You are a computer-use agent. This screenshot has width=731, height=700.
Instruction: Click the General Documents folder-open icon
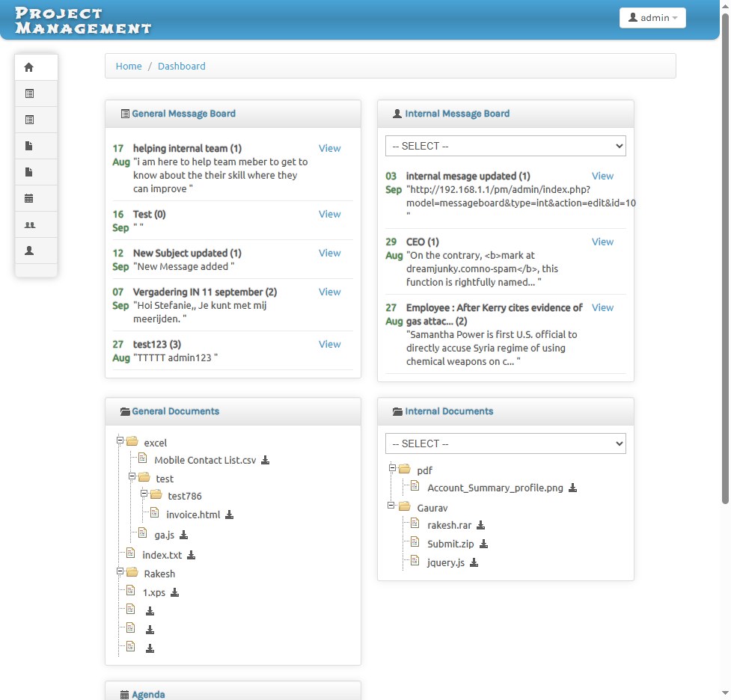click(125, 411)
